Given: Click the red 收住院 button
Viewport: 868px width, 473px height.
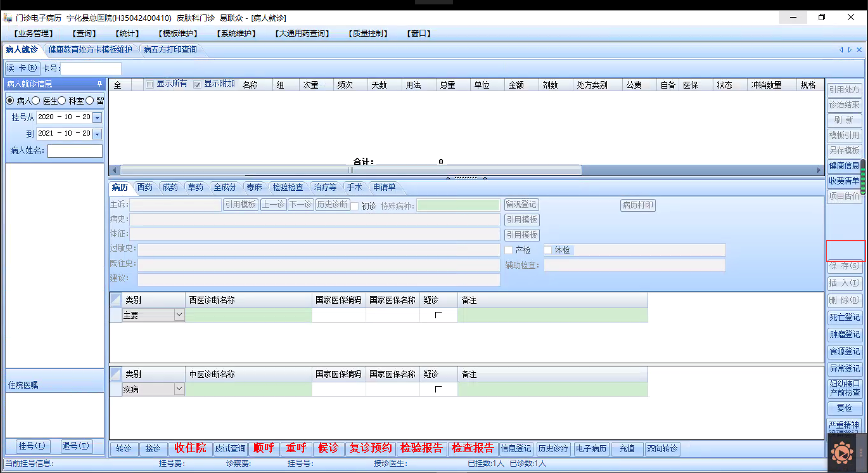Looking at the screenshot, I should tap(190, 448).
